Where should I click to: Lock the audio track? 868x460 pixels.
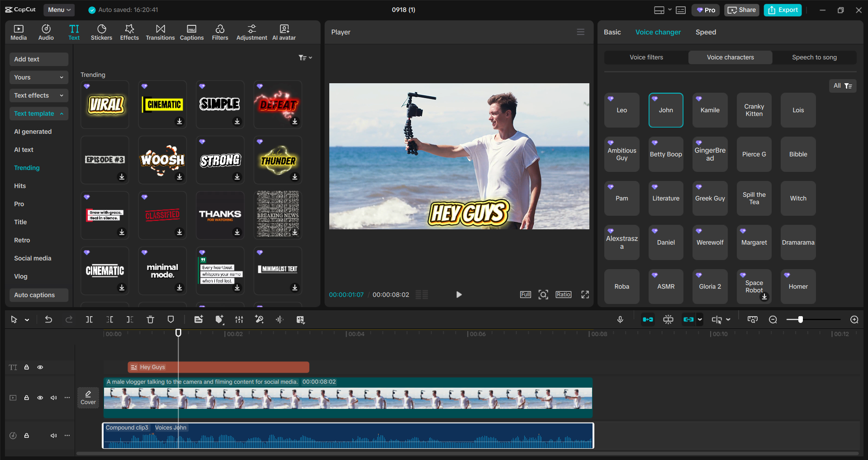tap(26, 436)
